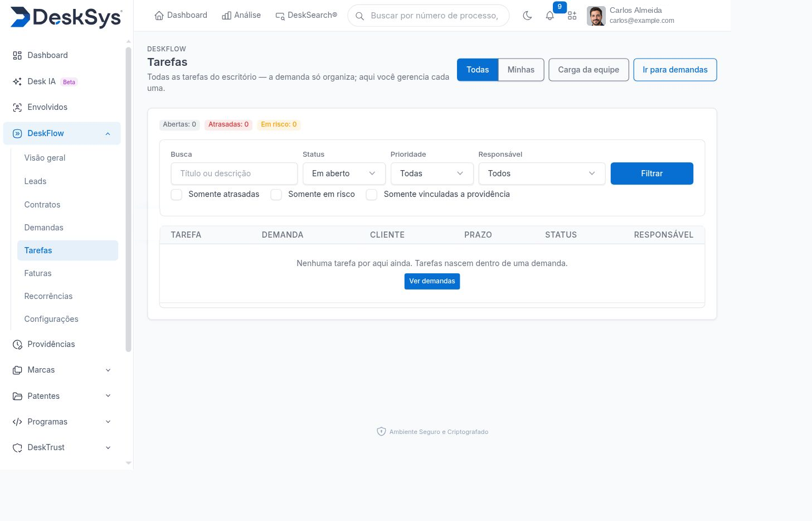Click the global process number search box
Viewport: 812px width, 521px height.
point(428,16)
